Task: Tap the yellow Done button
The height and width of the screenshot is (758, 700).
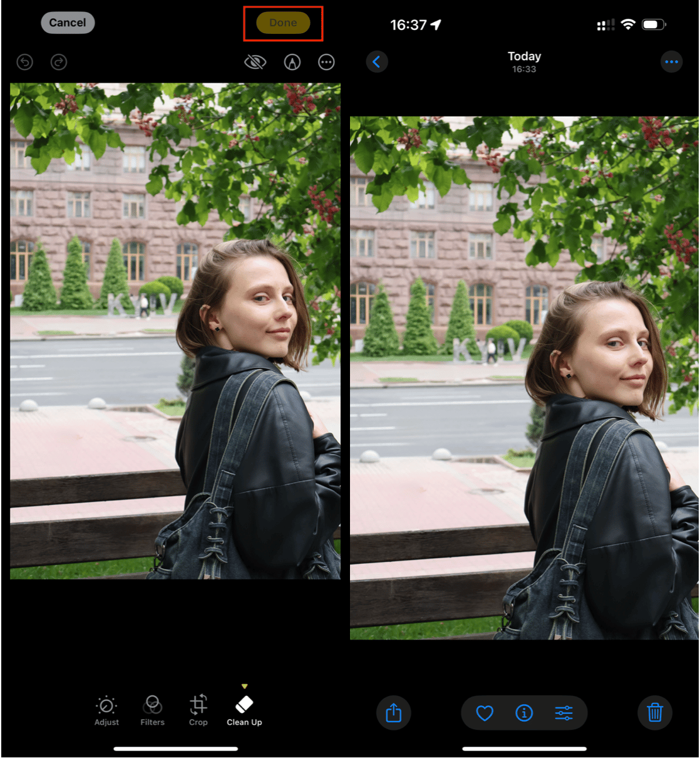Action: [x=283, y=23]
